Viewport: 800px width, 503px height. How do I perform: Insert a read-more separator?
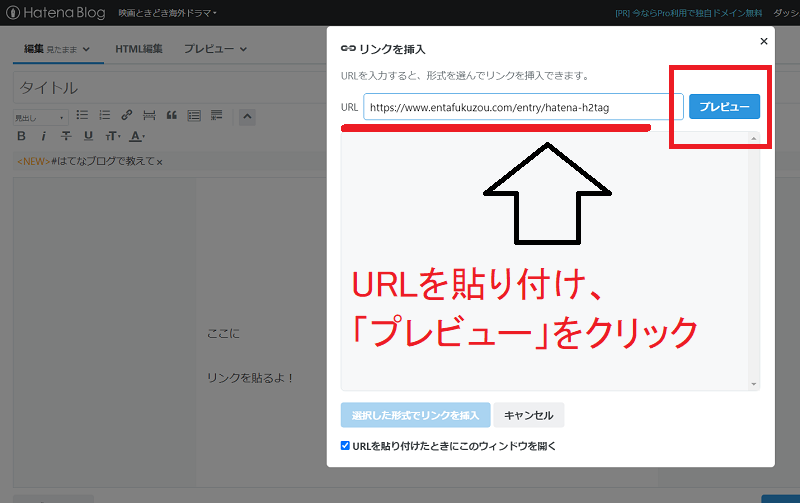coord(149,115)
